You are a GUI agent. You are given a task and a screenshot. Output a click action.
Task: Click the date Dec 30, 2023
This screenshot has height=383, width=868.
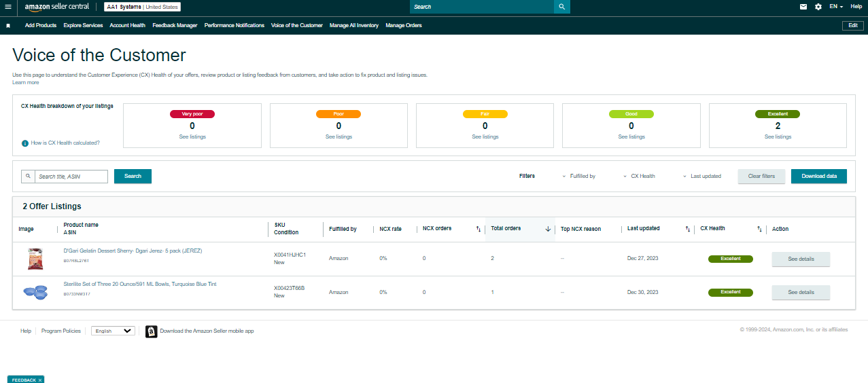coord(642,292)
